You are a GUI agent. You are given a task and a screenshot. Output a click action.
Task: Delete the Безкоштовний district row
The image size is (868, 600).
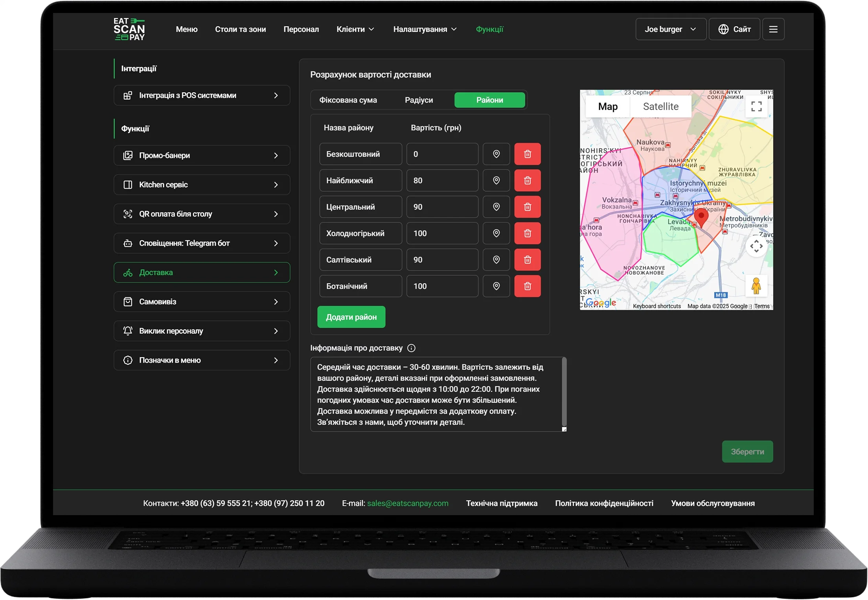[527, 154]
